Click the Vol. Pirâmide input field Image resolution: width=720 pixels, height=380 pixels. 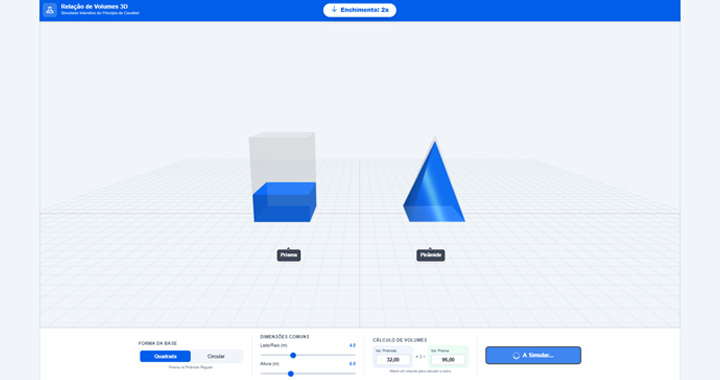point(393,360)
